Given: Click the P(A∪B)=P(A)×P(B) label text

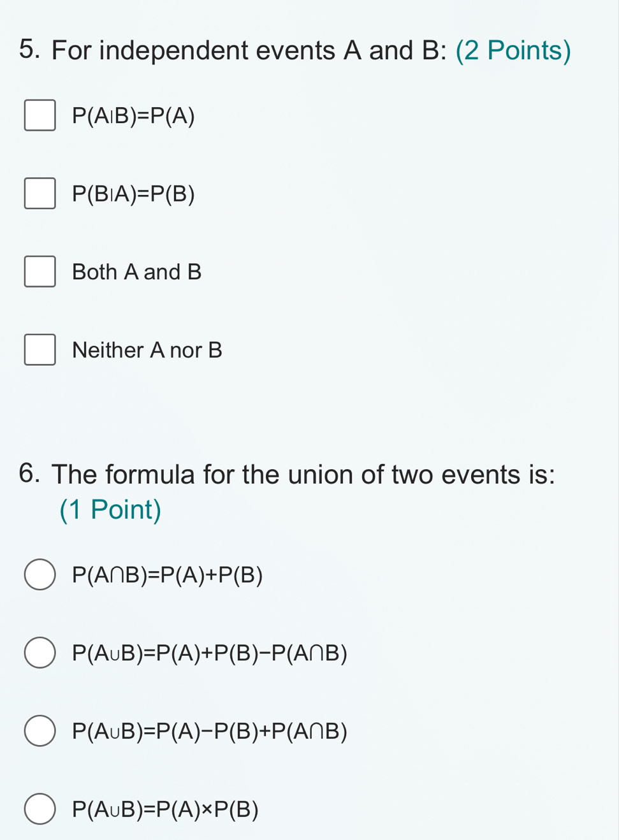Looking at the screenshot, I should [165, 809].
